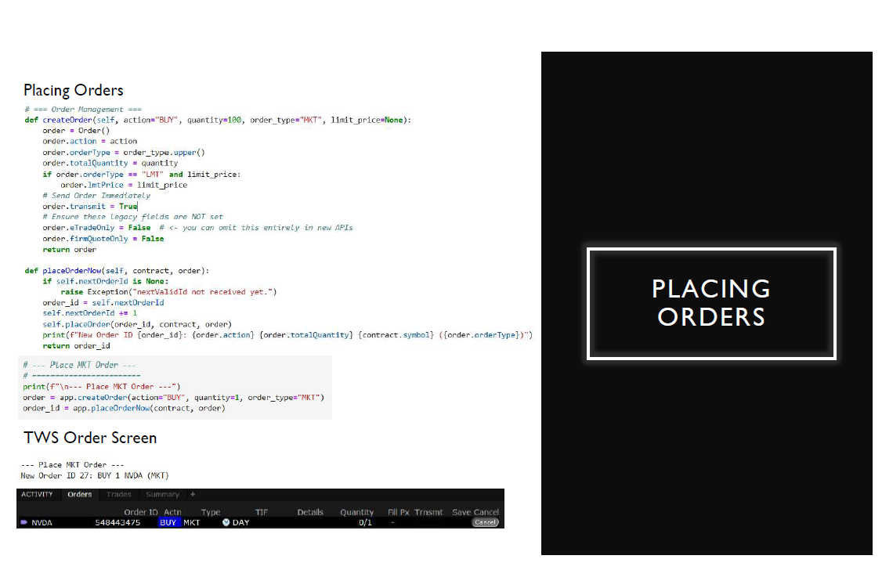Click the 'raise Exception' code line
This screenshot has width=882, height=588.
click(x=168, y=292)
